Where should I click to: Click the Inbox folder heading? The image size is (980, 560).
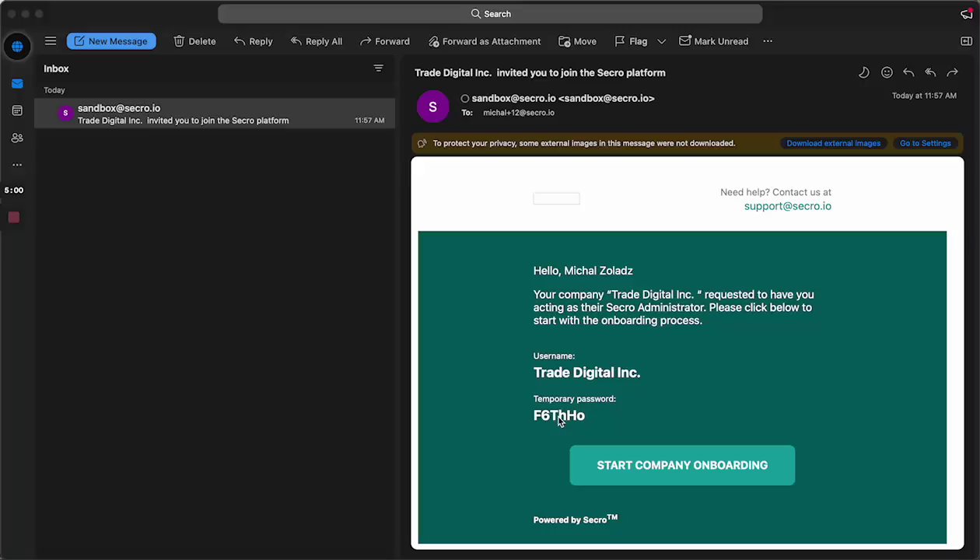coord(56,68)
